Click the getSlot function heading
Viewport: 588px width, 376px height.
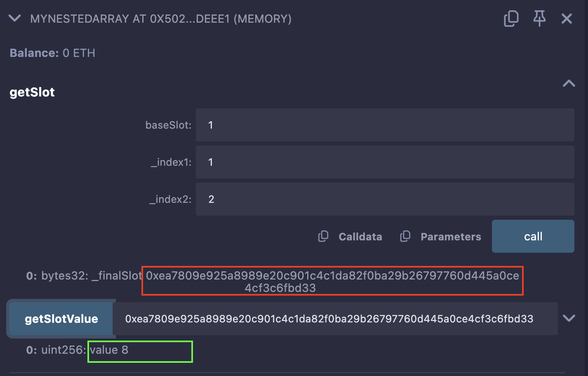tap(32, 92)
